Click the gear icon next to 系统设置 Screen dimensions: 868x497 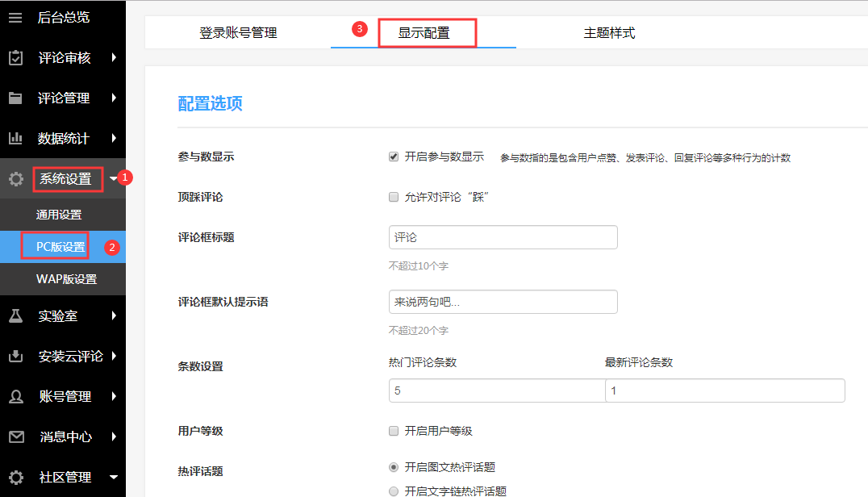(x=15, y=179)
